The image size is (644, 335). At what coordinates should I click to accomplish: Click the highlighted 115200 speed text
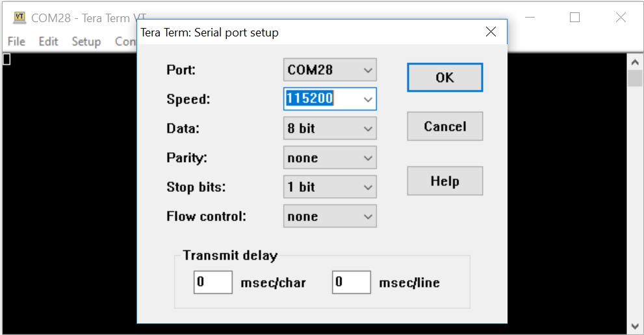point(310,99)
